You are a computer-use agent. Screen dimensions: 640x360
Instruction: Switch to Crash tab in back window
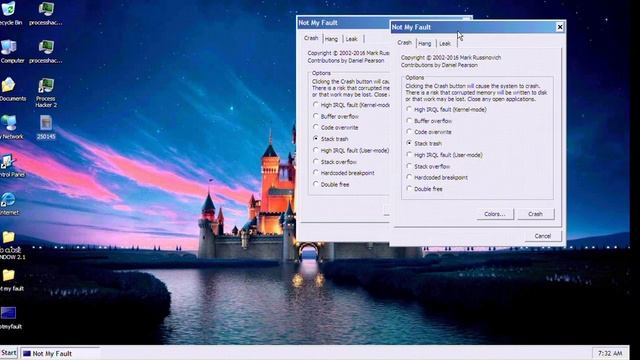click(311, 38)
